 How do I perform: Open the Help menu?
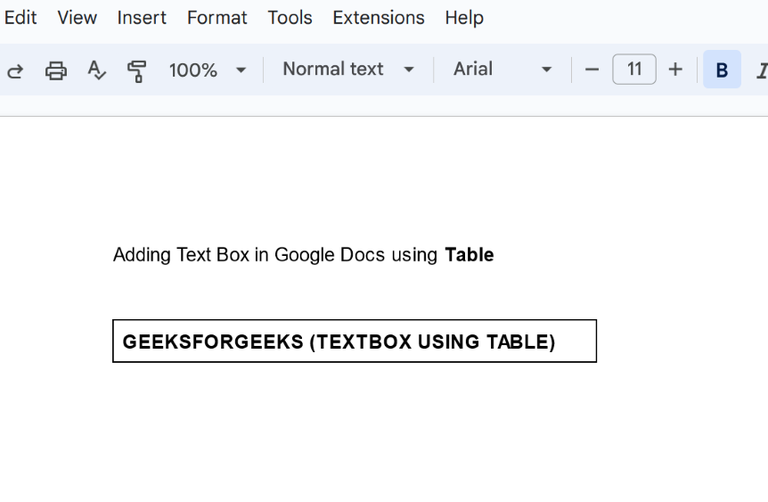tap(464, 18)
